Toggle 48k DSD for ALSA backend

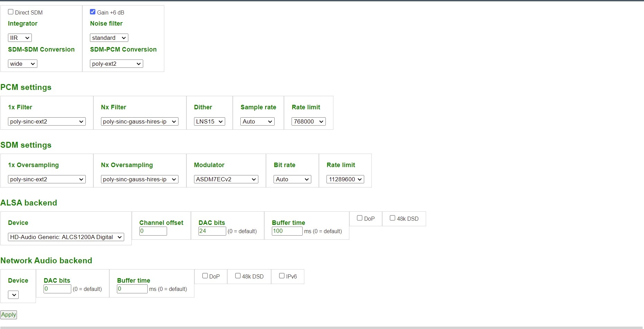(x=393, y=218)
